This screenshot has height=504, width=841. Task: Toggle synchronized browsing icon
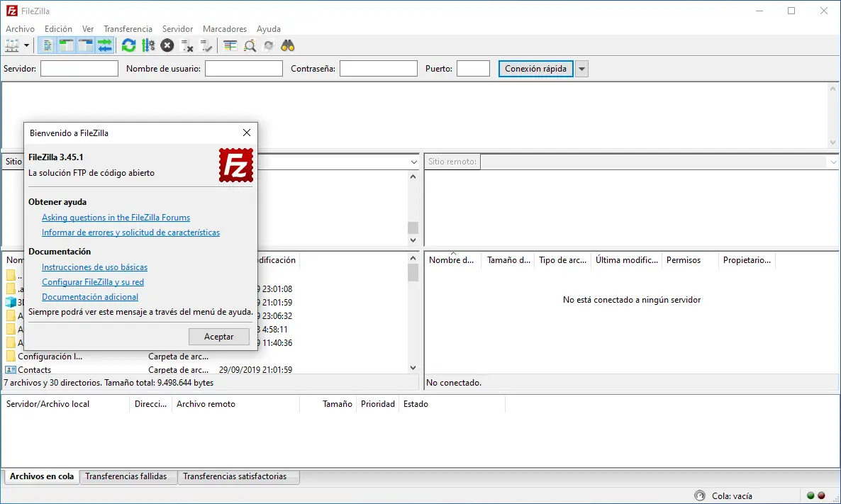click(269, 45)
